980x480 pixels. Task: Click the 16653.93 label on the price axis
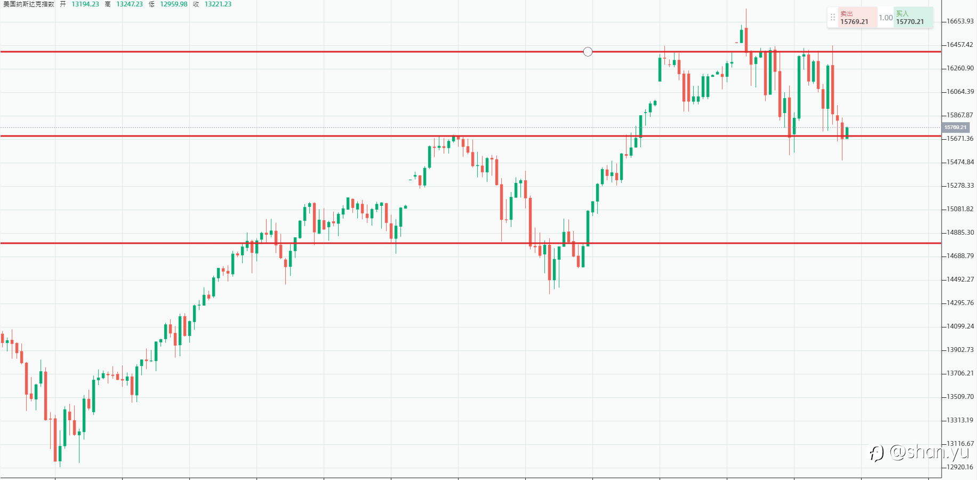(960, 21)
